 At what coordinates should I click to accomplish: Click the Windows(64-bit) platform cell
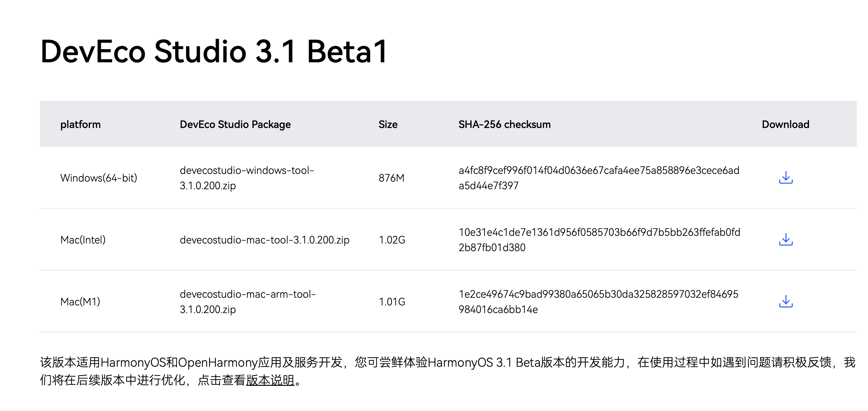click(99, 178)
